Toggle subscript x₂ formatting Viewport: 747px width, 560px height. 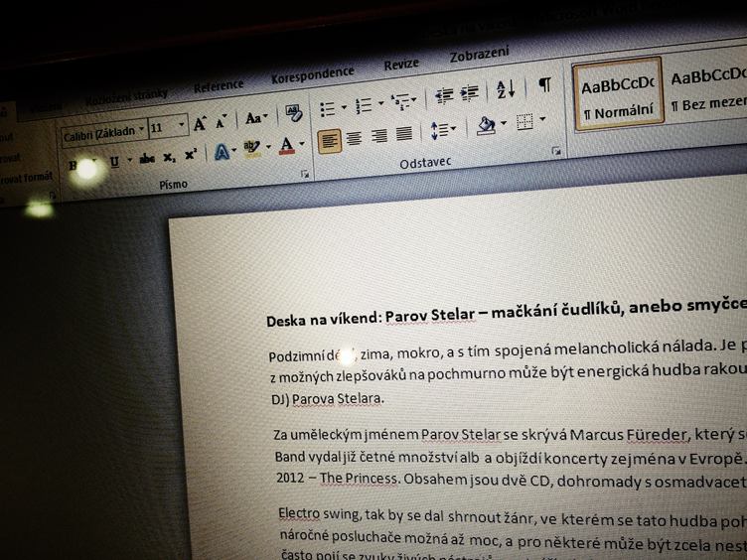point(169,157)
